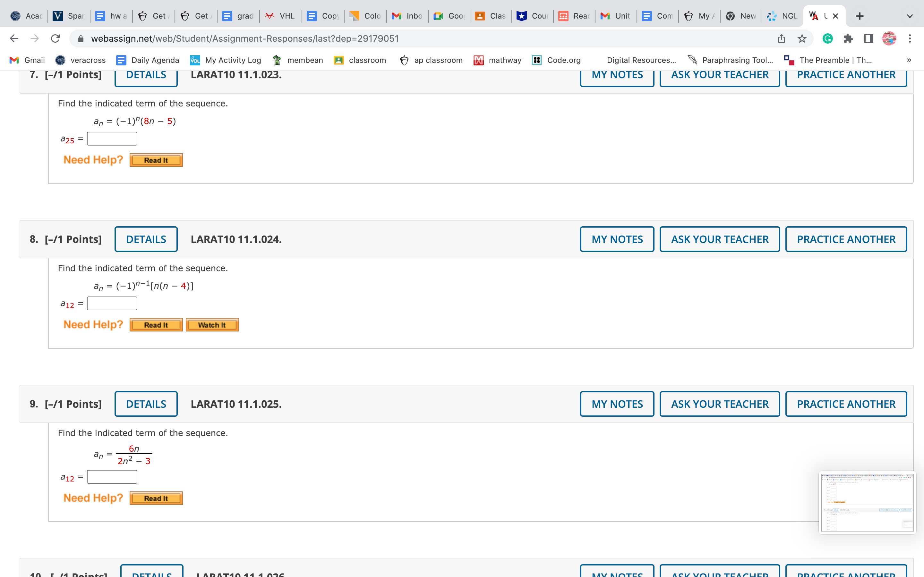Open DETAILS for question 8
Screen dimensions: 924x577
point(146,239)
